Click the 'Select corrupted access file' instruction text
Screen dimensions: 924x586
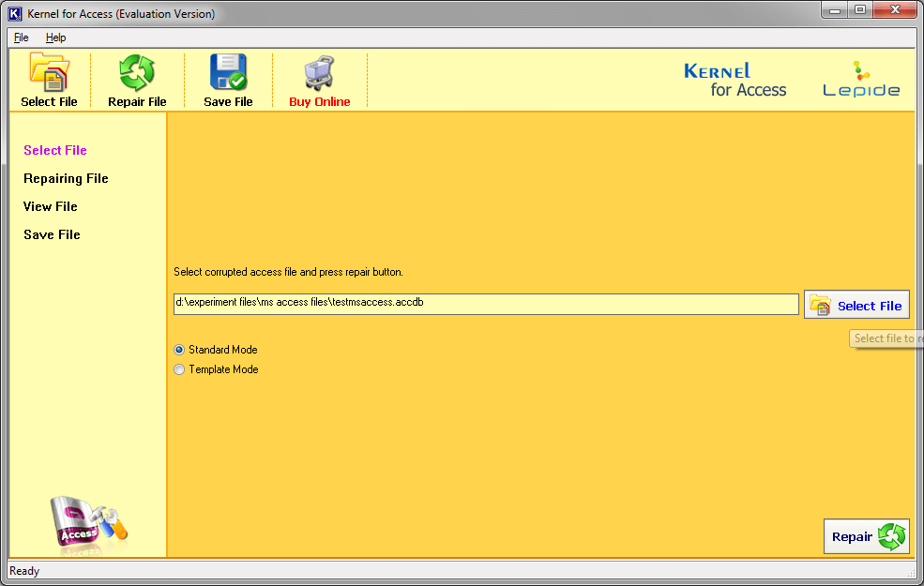tap(288, 272)
